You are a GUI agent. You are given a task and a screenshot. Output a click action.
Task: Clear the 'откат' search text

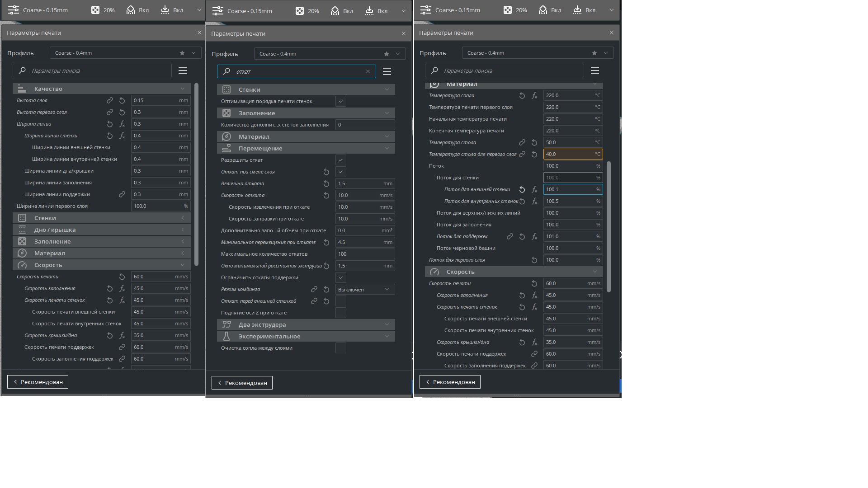368,71
